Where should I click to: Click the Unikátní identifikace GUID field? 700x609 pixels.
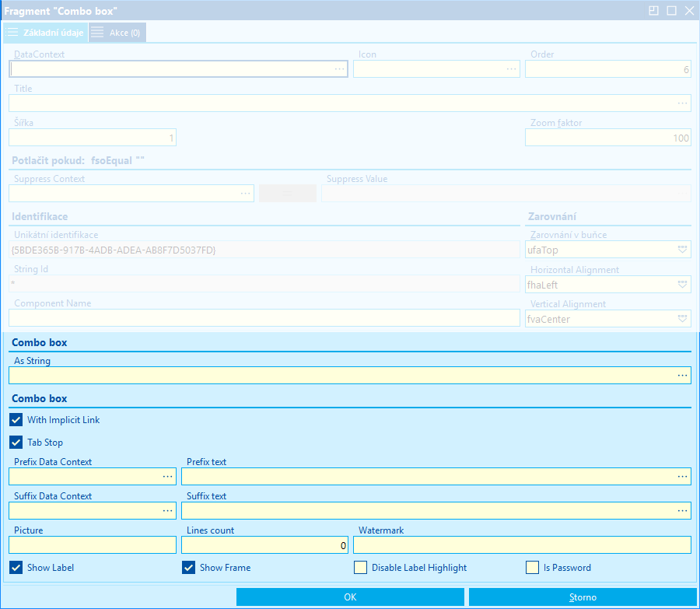pyautogui.click(x=264, y=250)
